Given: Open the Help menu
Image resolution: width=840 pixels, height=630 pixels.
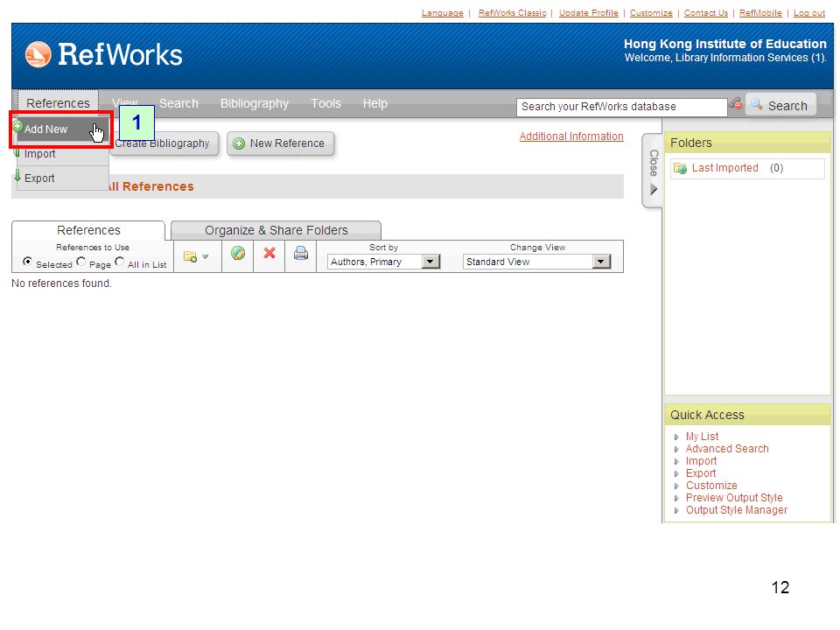Looking at the screenshot, I should point(375,103).
